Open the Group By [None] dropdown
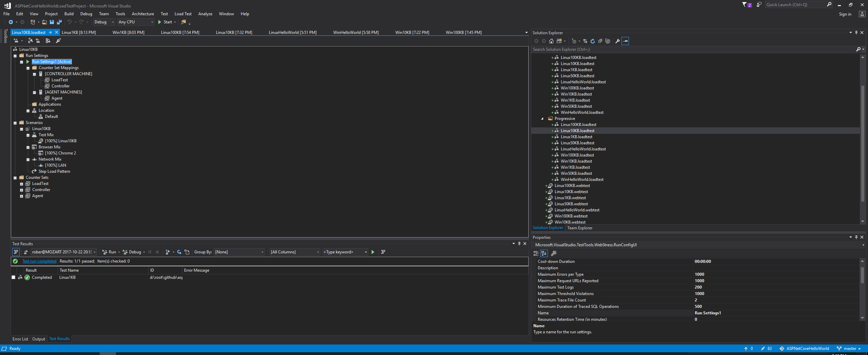 click(x=239, y=252)
